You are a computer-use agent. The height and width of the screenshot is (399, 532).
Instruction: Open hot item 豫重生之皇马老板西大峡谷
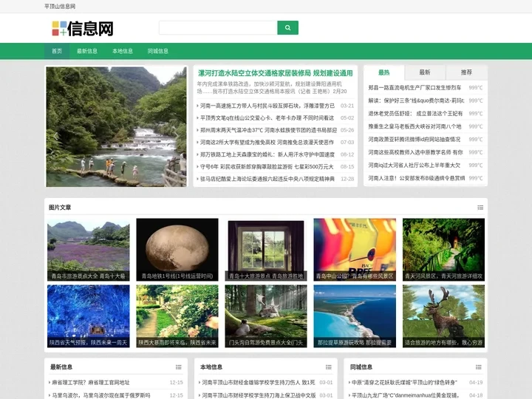coord(415,126)
